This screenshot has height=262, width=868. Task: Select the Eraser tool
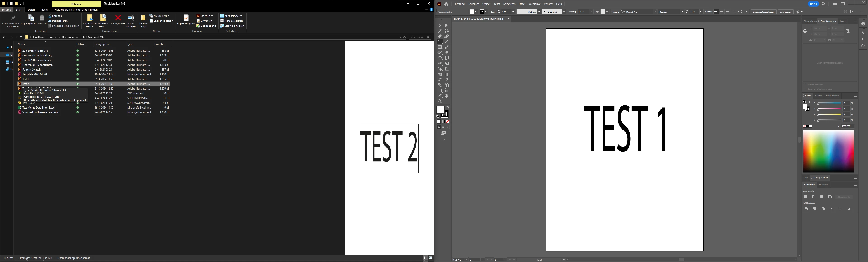[447, 52]
